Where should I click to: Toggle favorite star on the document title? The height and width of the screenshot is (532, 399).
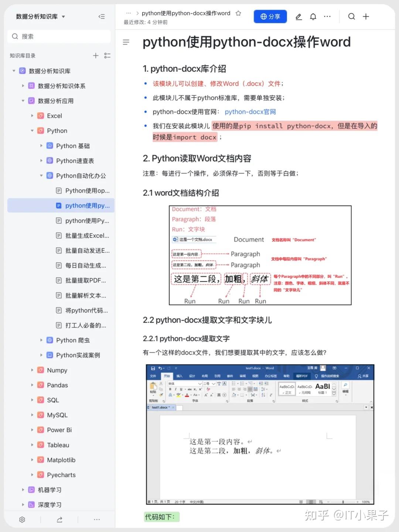pos(238,13)
